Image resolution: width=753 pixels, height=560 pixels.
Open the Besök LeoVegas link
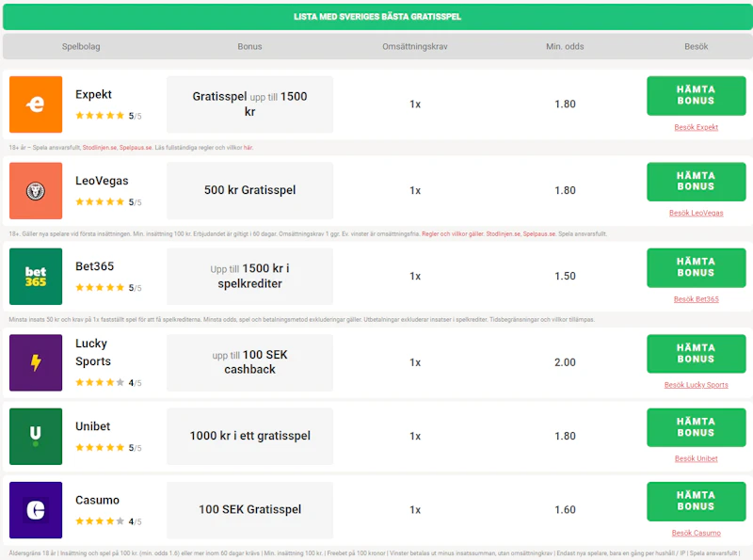click(x=696, y=214)
